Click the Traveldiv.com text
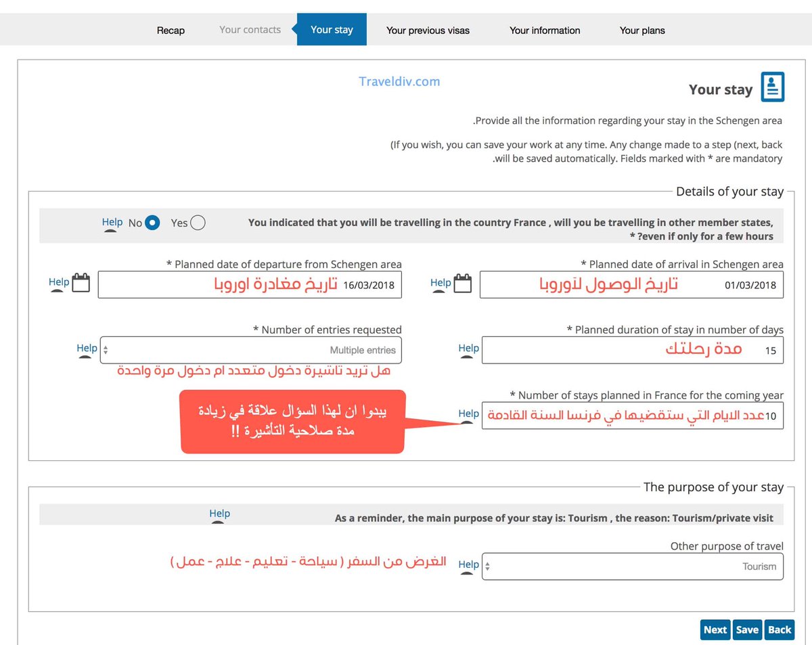 pyautogui.click(x=399, y=81)
